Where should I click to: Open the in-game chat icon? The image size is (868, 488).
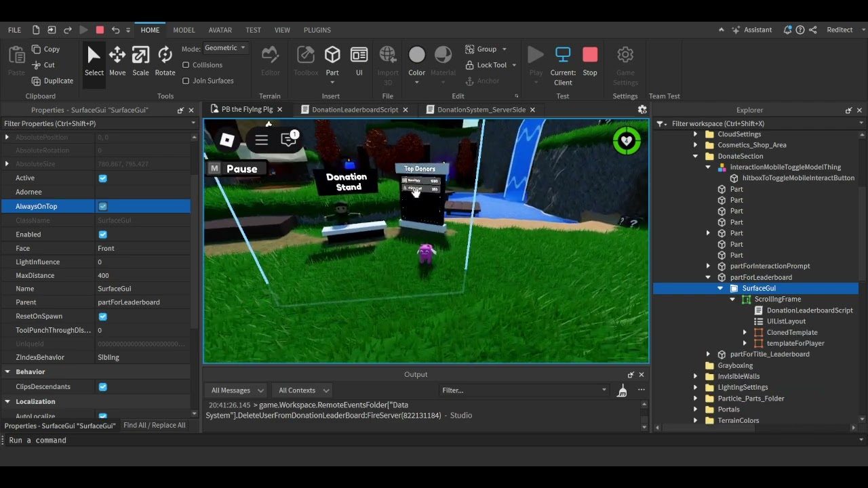(289, 140)
